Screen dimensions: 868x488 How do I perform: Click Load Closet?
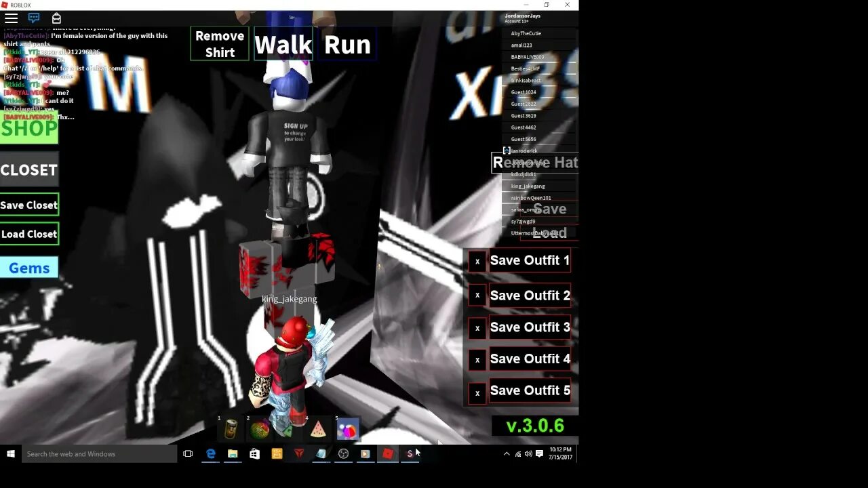pyautogui.click(x=29, y=234)
